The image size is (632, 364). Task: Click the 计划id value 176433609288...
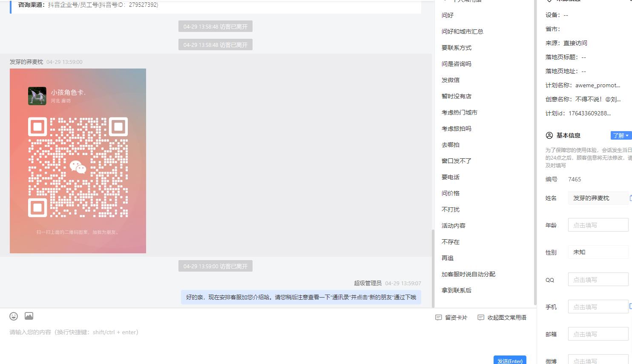(590, 113)
